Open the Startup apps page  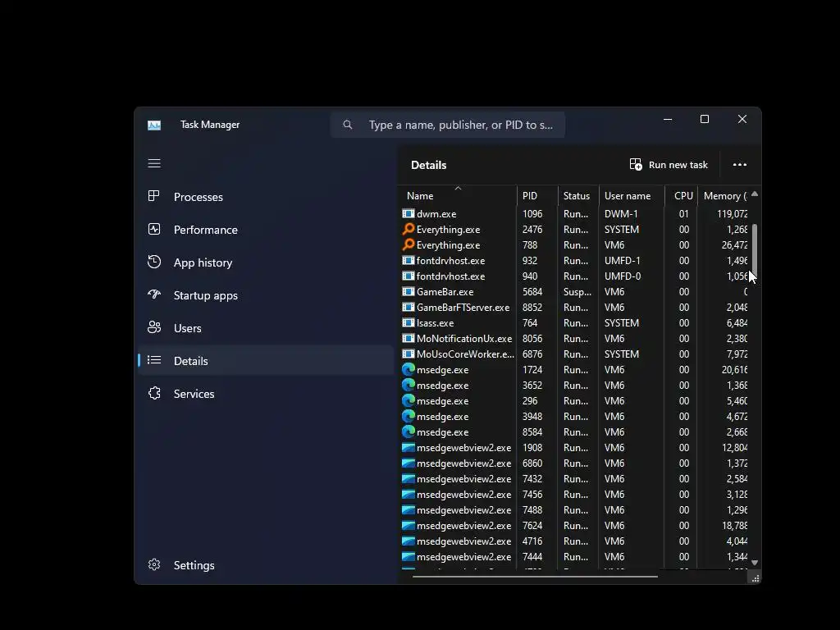(x=266, y=295)
